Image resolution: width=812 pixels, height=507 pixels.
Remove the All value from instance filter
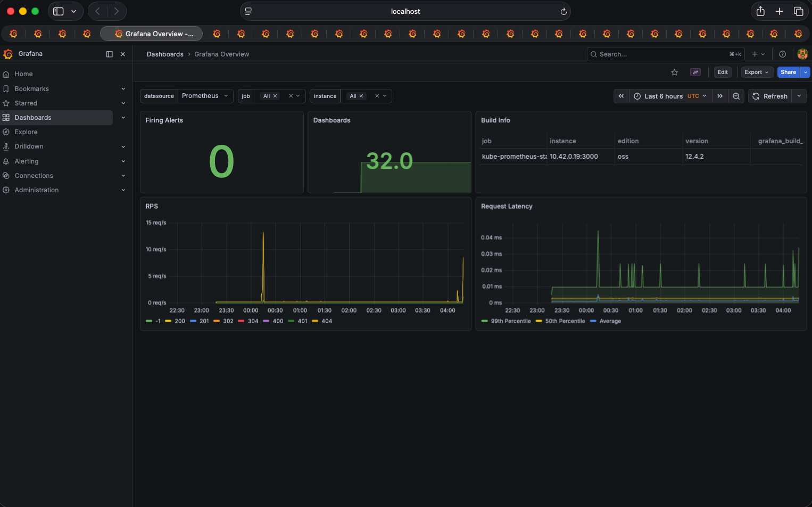(361, 96)
